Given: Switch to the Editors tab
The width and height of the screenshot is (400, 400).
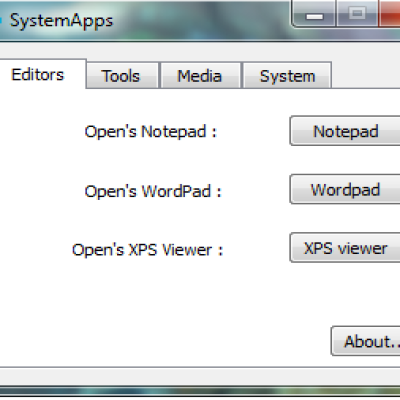Looking at the screenshot, I should point(42,74).
